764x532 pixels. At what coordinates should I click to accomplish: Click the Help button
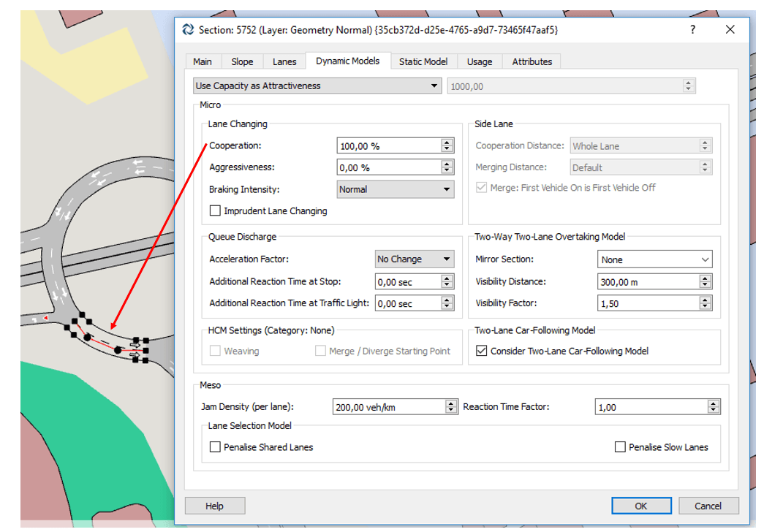click(x=214, y=506)
